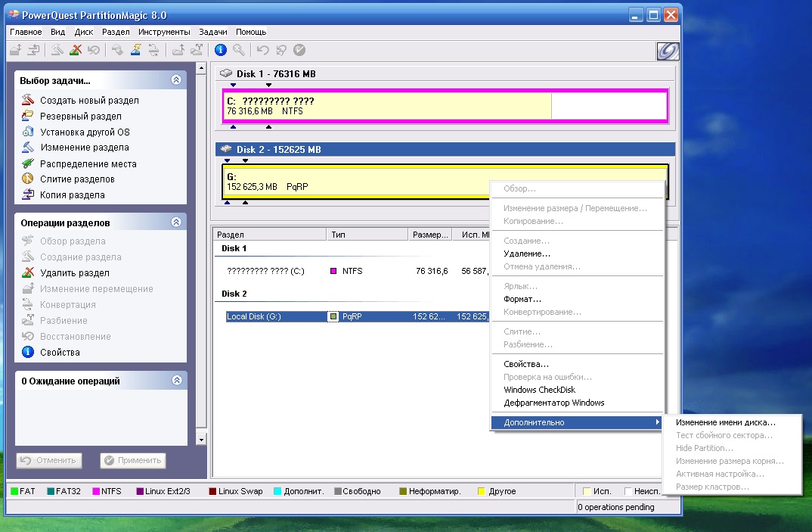Collapse the Выбор задачи panel
Screen dimensions: 812x532
point(176,80)
